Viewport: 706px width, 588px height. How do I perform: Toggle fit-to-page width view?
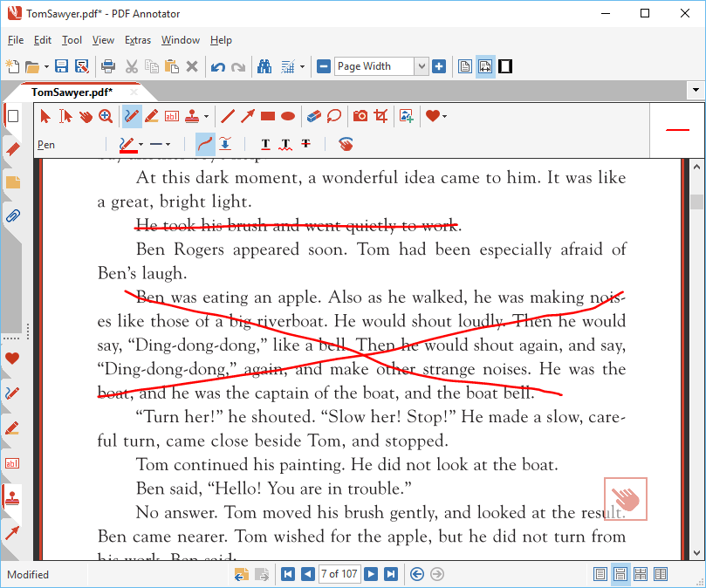485,66
